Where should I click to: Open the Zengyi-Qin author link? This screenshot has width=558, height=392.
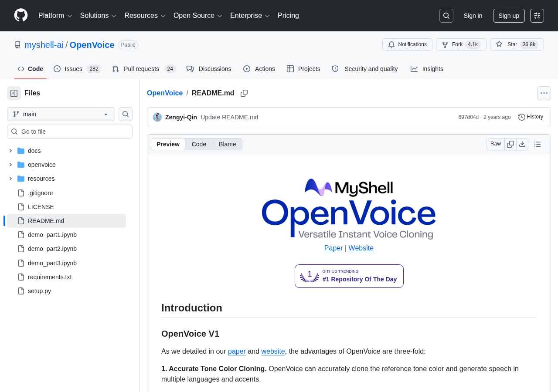pos(181,117)
